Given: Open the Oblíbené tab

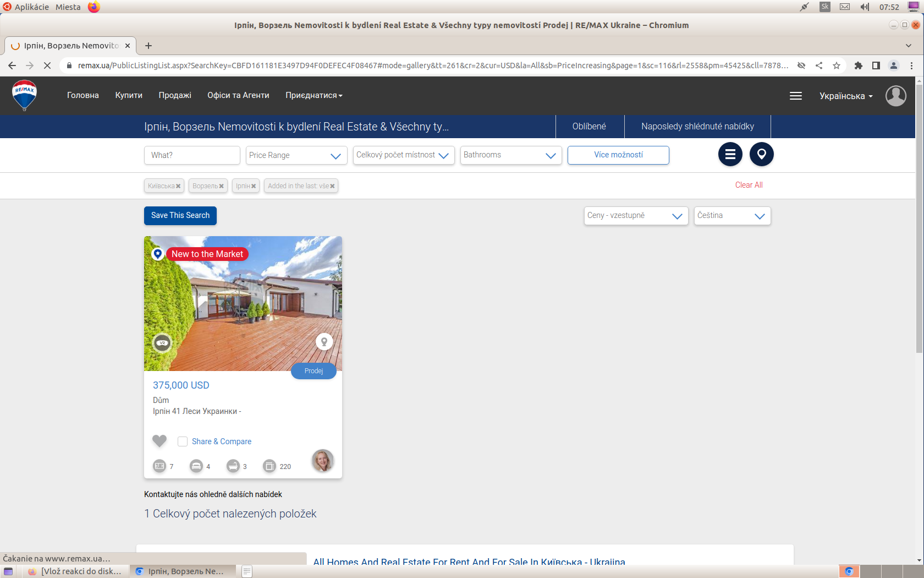Looking at the screenshot, I should (x=590, y=127).
